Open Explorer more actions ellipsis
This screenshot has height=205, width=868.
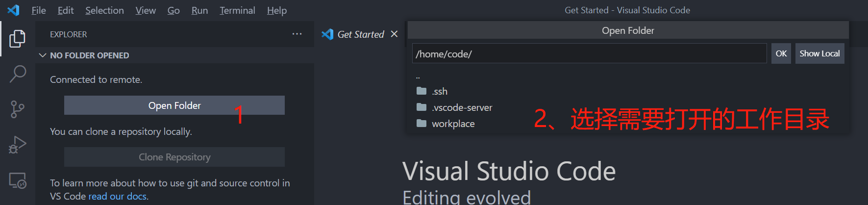[297, 34]
